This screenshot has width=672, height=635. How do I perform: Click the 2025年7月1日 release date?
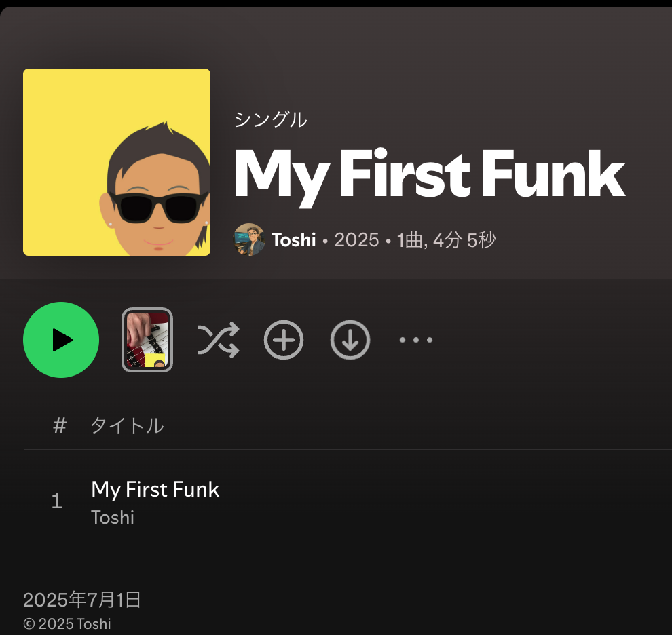tap(82, 600)
